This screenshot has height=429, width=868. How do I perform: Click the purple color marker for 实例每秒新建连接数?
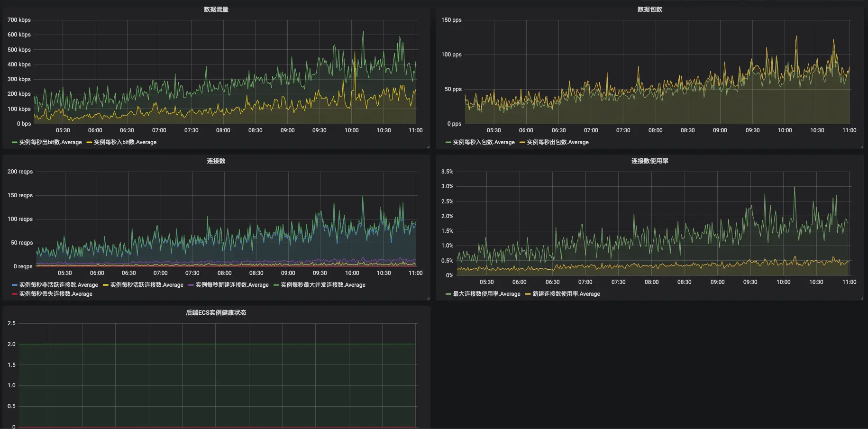191,285
